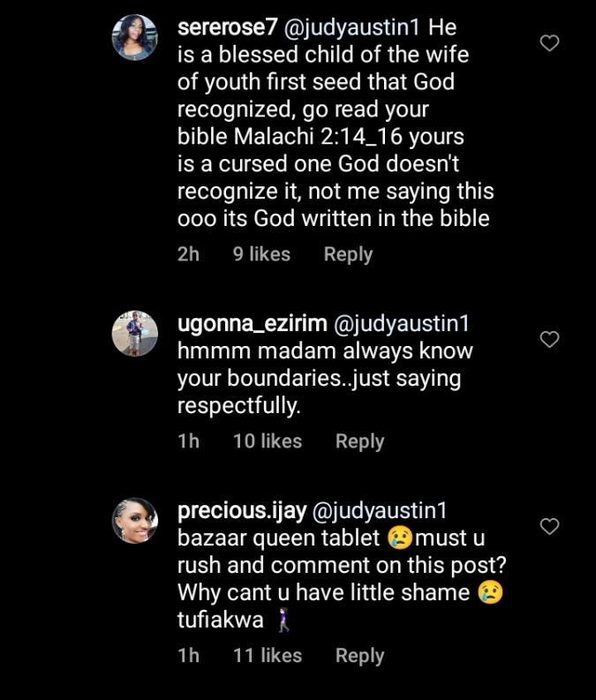The width and height of the screenshot is (596, 700).
Task: Open ugonna_ezirim's profile picture
Action: tap(134, 335)
